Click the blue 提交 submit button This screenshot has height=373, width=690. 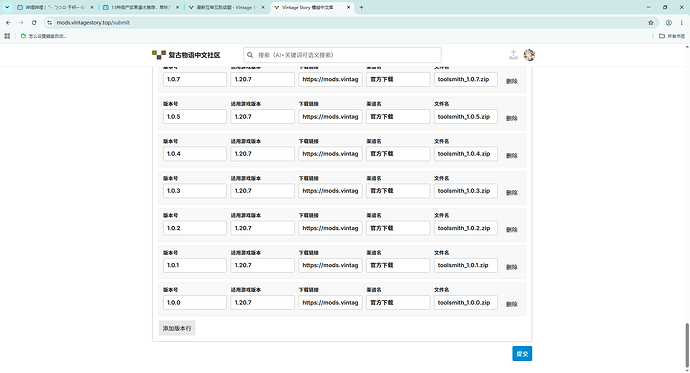pos(522,354)
